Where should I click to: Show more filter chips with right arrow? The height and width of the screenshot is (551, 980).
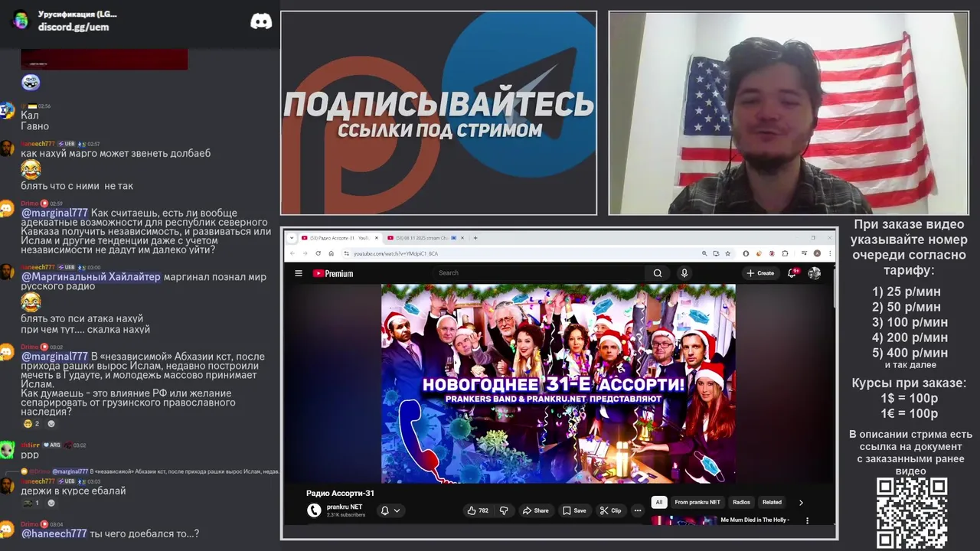801,502
